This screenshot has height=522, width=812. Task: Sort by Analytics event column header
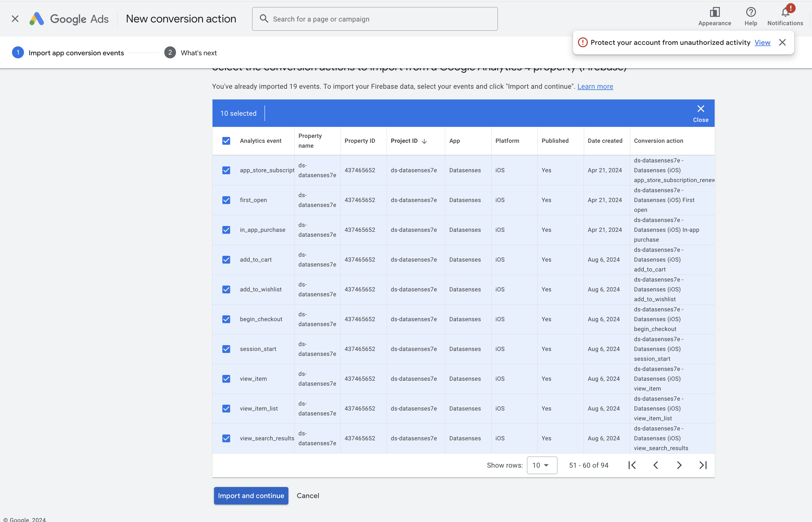(x=260, y=141)
